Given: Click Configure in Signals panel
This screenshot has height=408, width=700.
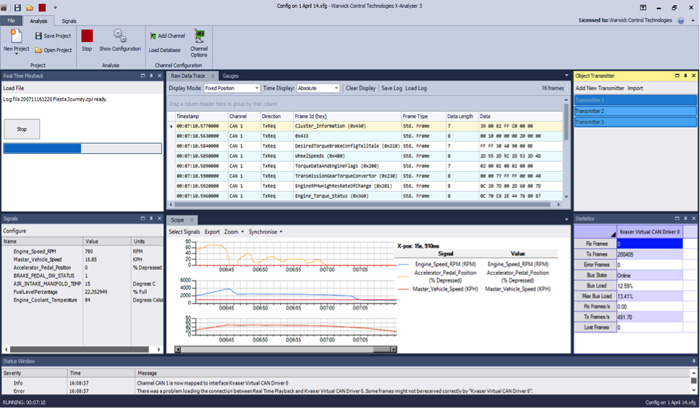Looking at the screenshot, I should point(15,231).
